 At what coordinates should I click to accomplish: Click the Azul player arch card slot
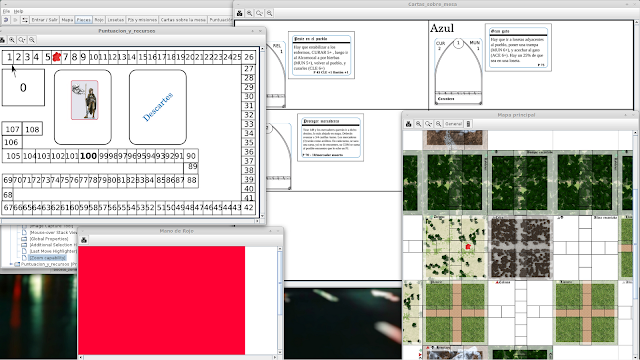click(458, 71)
